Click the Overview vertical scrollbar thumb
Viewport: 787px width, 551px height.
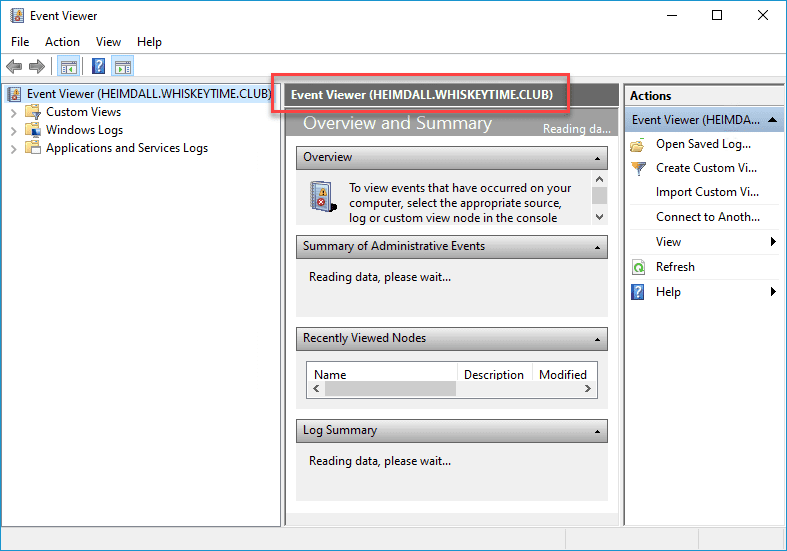[x=599, y=195]
